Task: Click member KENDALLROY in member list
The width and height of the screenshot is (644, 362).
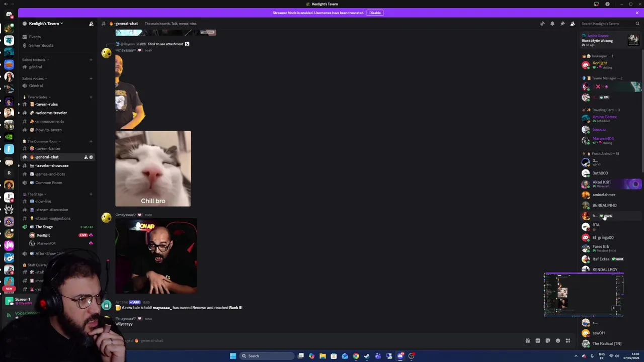Action: (x=610, y=269)
